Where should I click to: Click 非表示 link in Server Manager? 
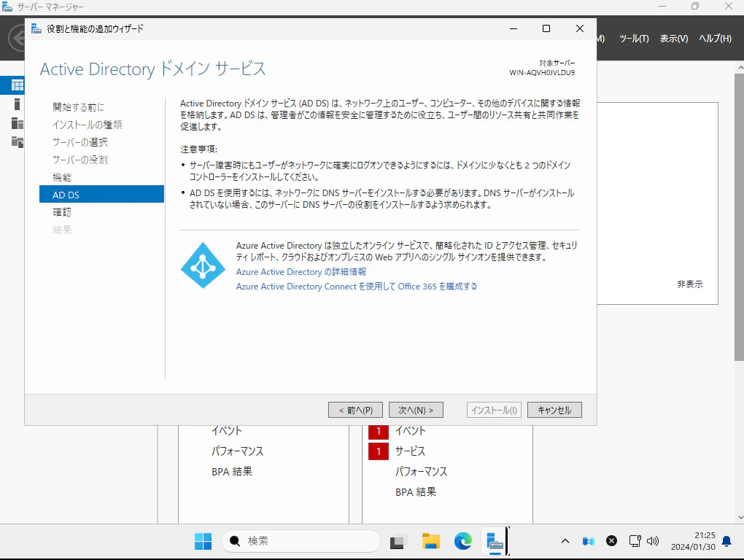coord(690,284)
